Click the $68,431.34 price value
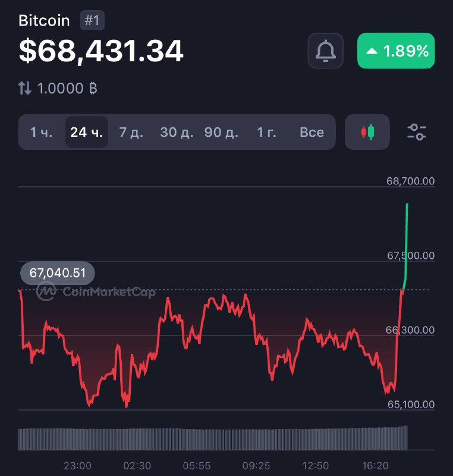The image size is (453, 476). coord(101,51)
